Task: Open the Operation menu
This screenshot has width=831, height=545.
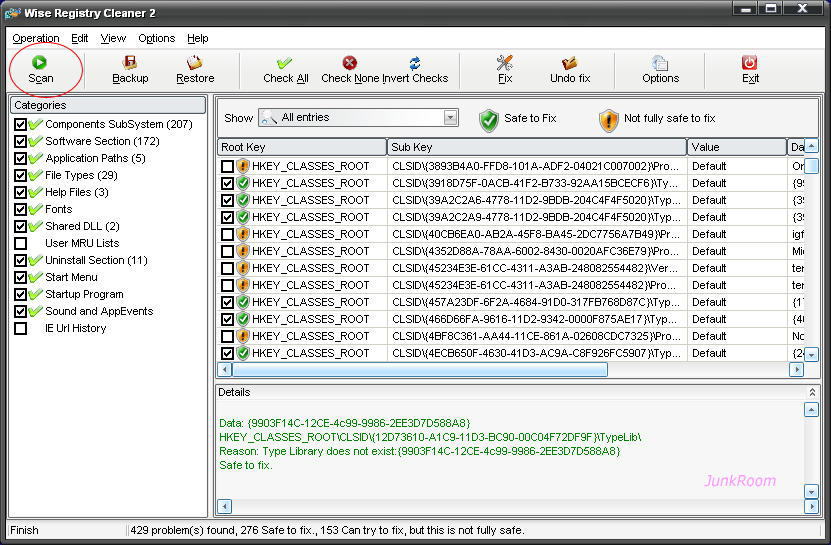Action: 36,38
